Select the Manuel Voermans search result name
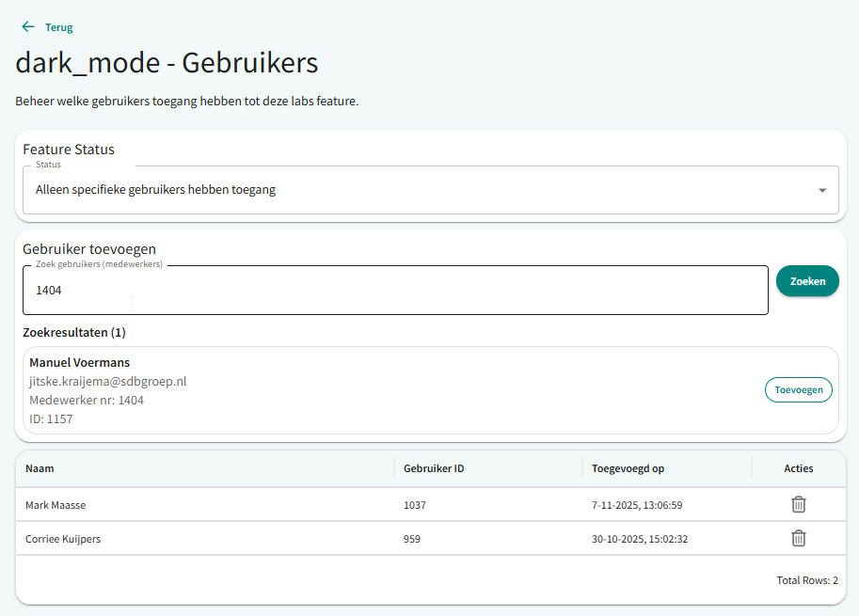Screen dimensions: 859x616 click(80, 362)
